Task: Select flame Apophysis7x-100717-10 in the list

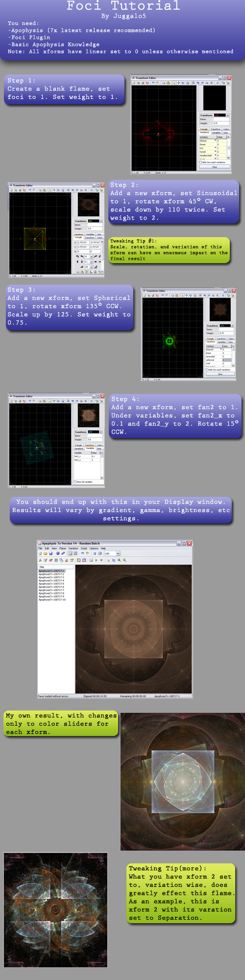Action: (52, 599)
